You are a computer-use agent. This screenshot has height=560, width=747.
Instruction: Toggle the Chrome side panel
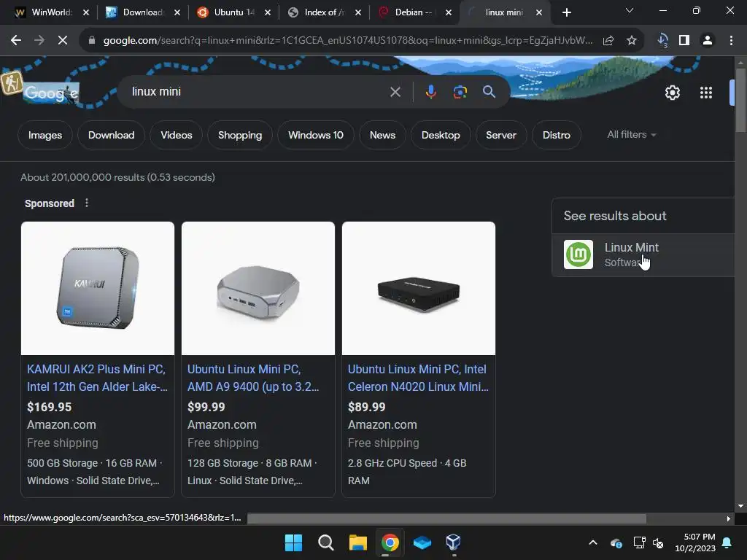point(684,41)
